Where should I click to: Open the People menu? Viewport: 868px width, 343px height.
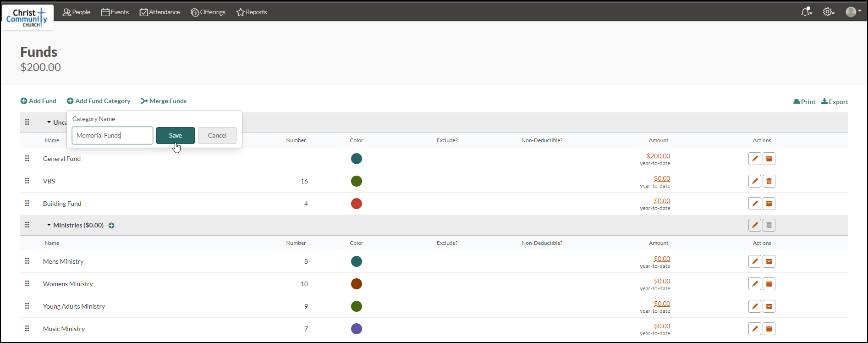[x=77, y=12]
